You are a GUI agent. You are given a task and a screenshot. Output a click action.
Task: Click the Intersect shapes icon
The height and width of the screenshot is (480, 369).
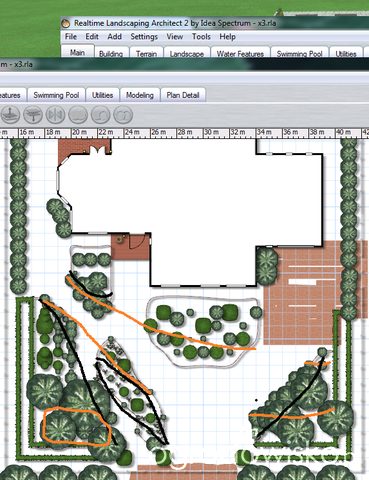click(123, 115)
